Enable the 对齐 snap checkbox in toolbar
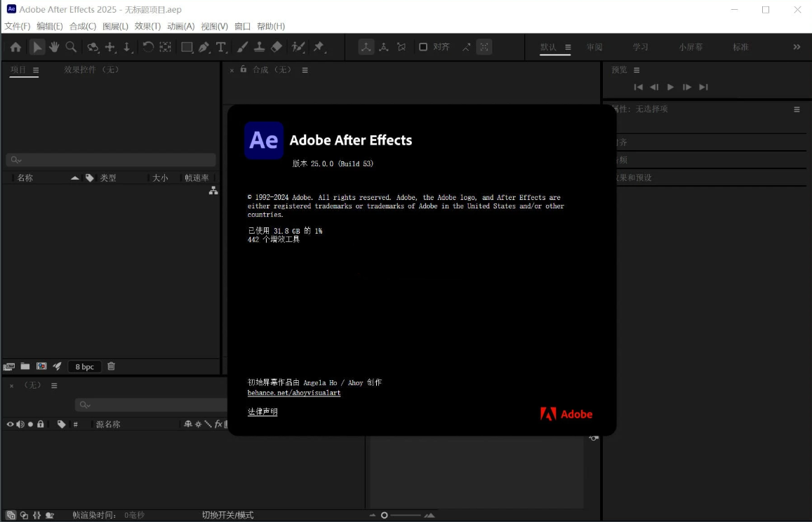The height and width of the screenshot is (522, 812). click(x=422, y=46)
